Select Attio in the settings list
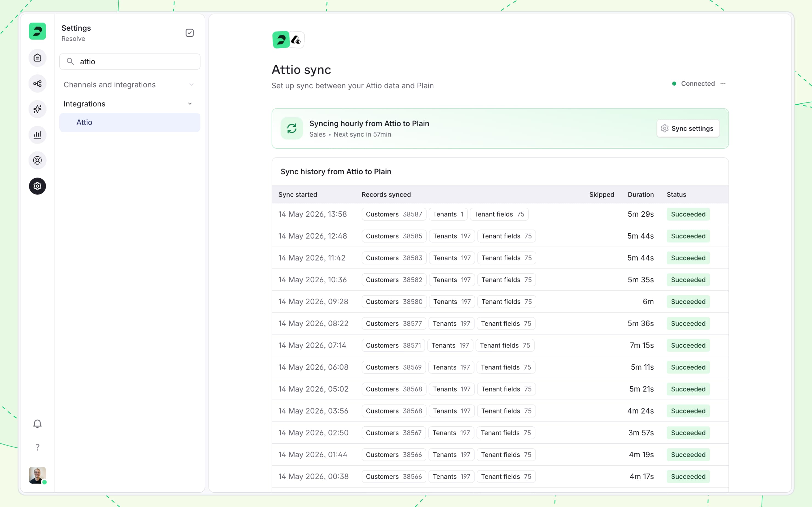The height and width of the screenshot is (507, 812). (130, 122)
